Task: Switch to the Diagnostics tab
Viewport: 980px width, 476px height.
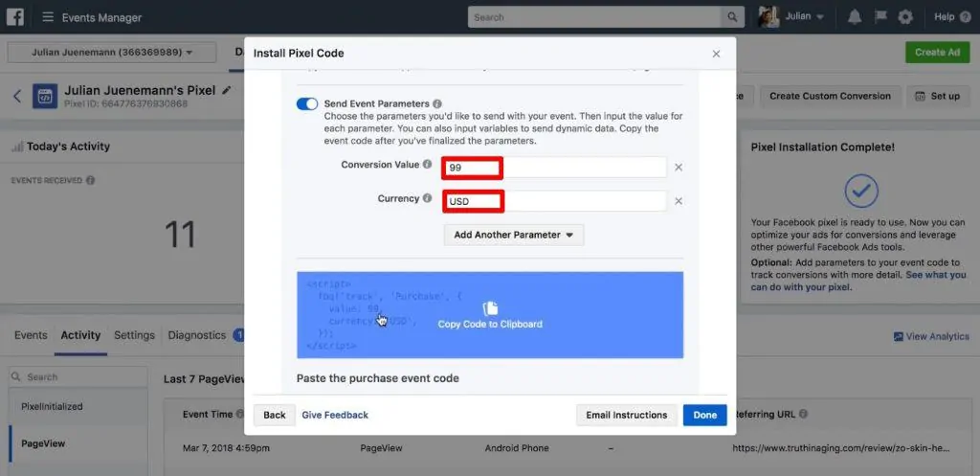Action: tap(197, 335)
